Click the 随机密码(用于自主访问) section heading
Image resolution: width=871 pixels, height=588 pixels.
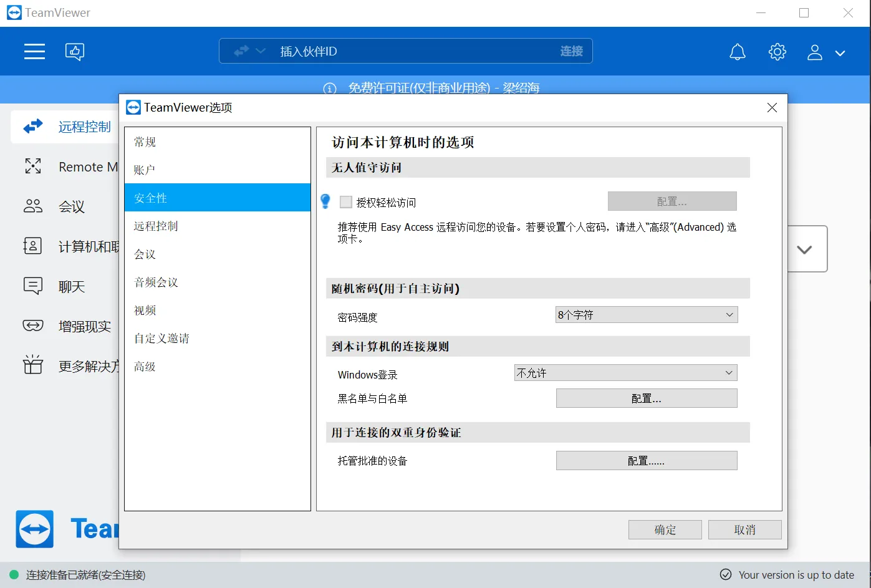[395, 289]
